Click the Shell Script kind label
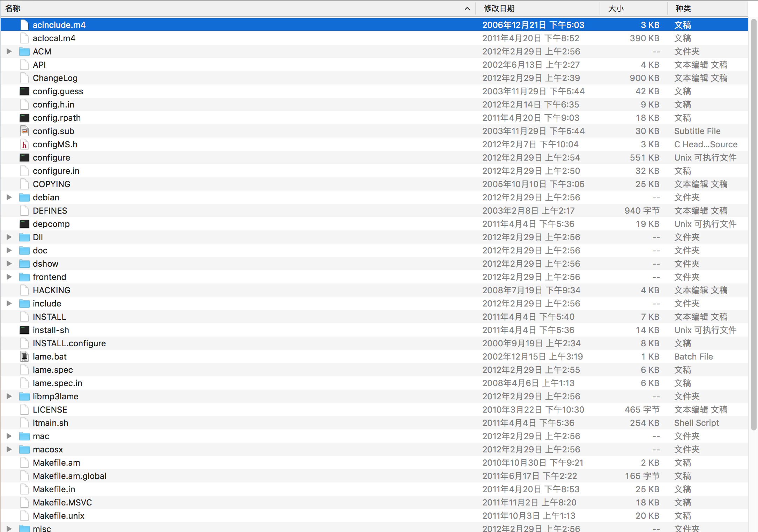Screen dimensions: 758x532 [697, 423]
